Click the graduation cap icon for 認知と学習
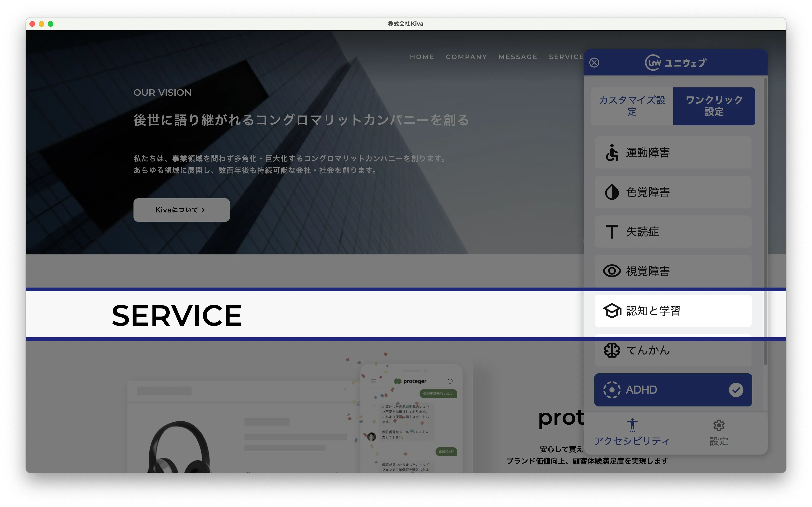 click(612, 311)
